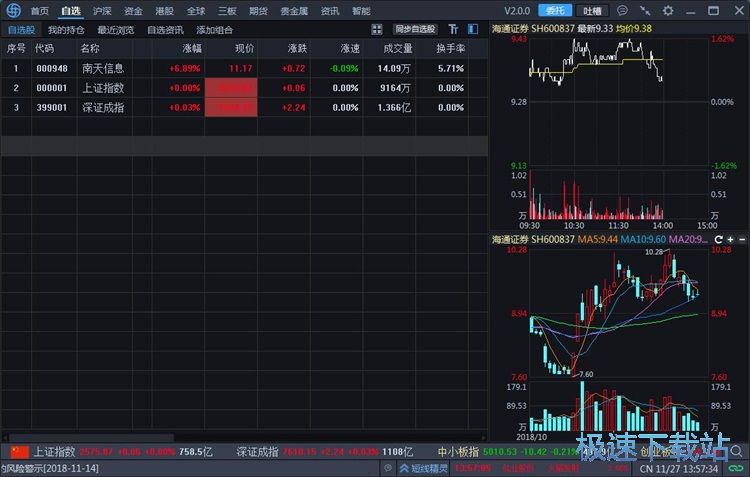
Task: Zoom in K-line chart with plus icon
Action: click(730, 239)
